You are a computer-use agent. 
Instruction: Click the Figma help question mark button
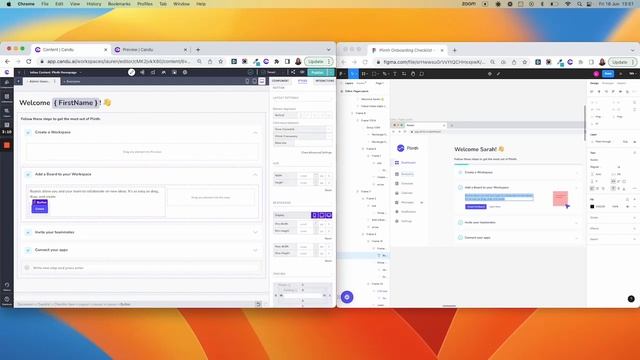[631, 299]
